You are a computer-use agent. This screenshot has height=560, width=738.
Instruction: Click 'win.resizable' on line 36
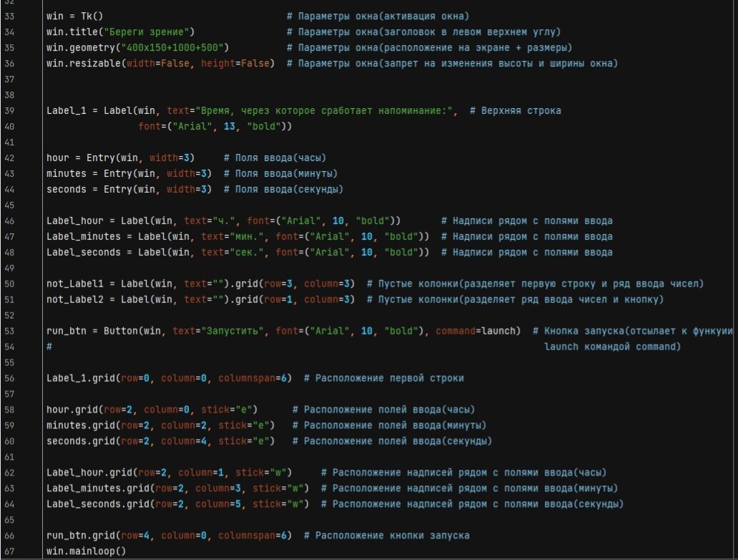coord(83,64)
